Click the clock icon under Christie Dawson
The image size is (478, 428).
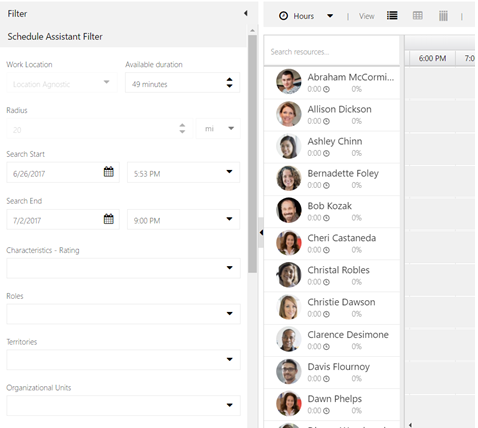pyautogui.click(x=326, y=314)
